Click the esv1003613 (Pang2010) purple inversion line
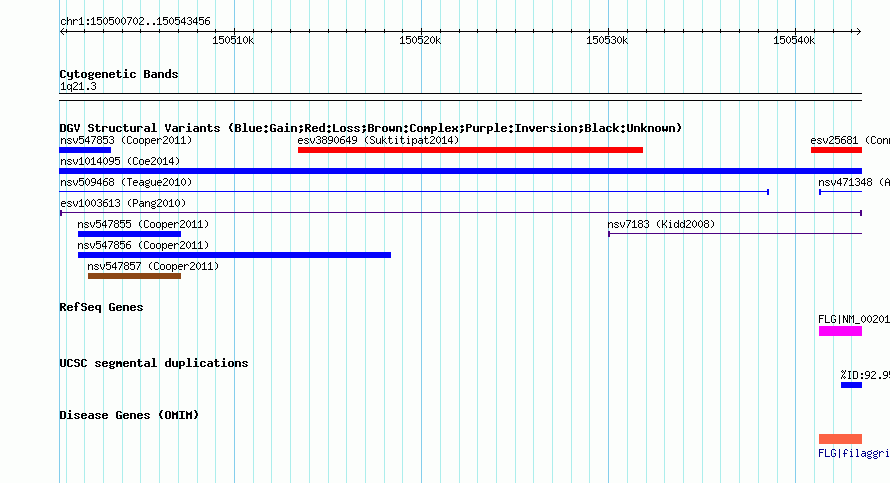Screen dimensions: 890x483 (x=461, y=213)
